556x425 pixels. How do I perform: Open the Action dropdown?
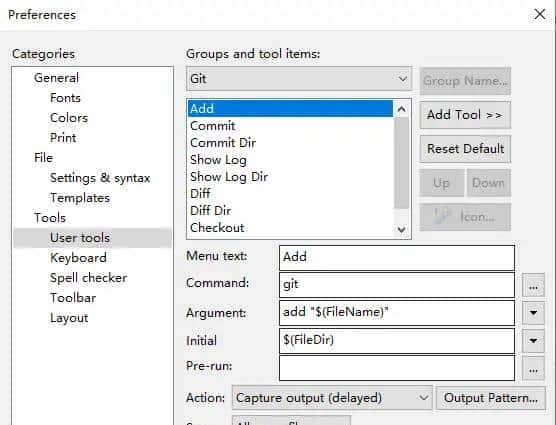tap(332, 398)
